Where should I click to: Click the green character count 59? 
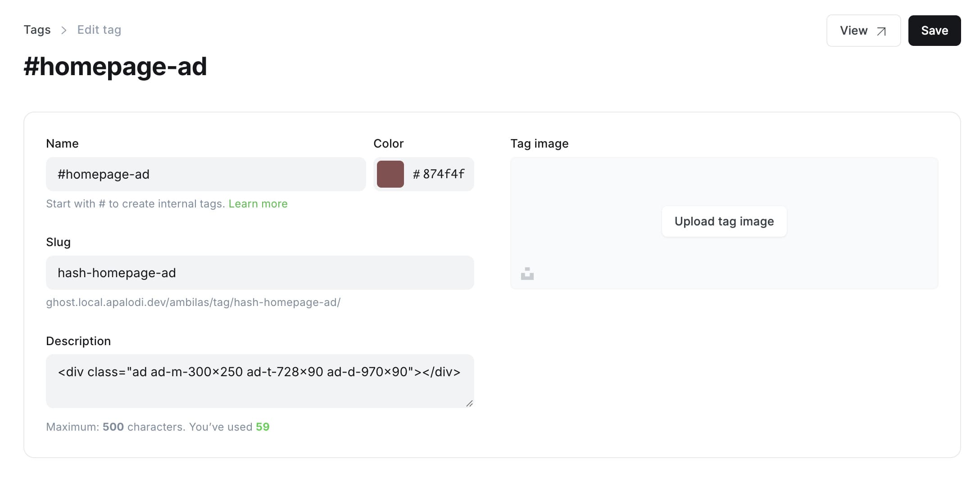coord(263,427)
